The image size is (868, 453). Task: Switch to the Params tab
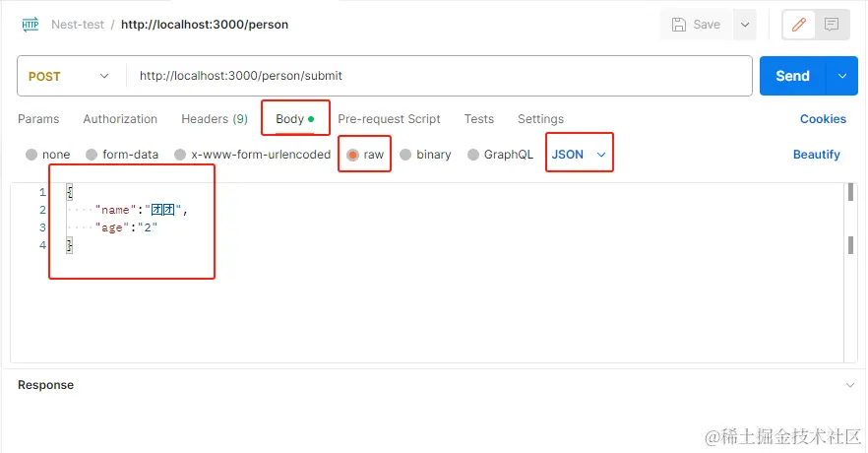[x=38, y=119]
